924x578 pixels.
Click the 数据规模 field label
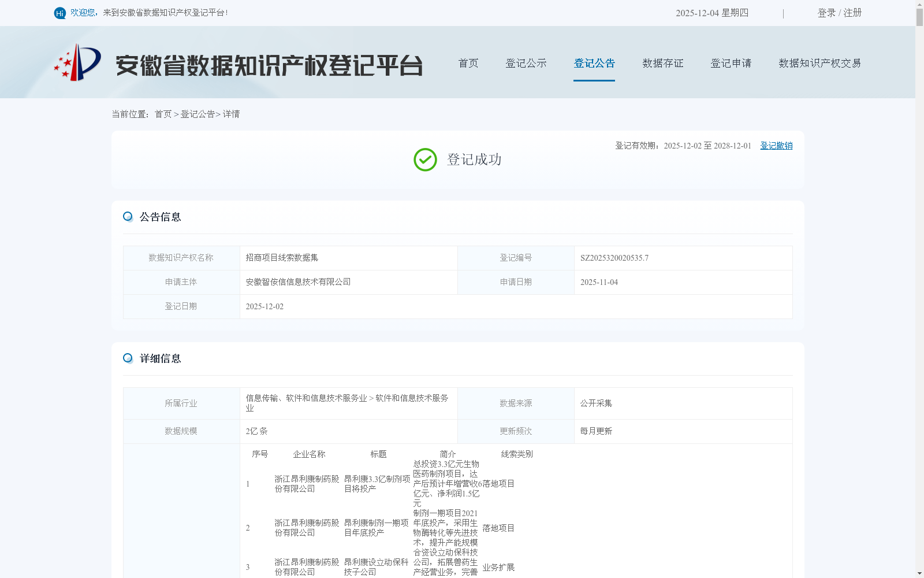(x=181, y=431)
